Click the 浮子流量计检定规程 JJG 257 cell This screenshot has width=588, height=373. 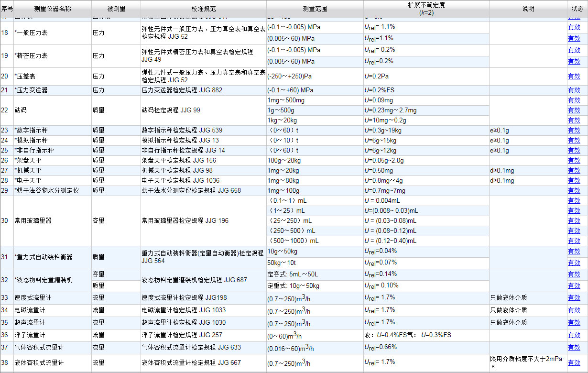pyautogui.click(x=204, y=335)
